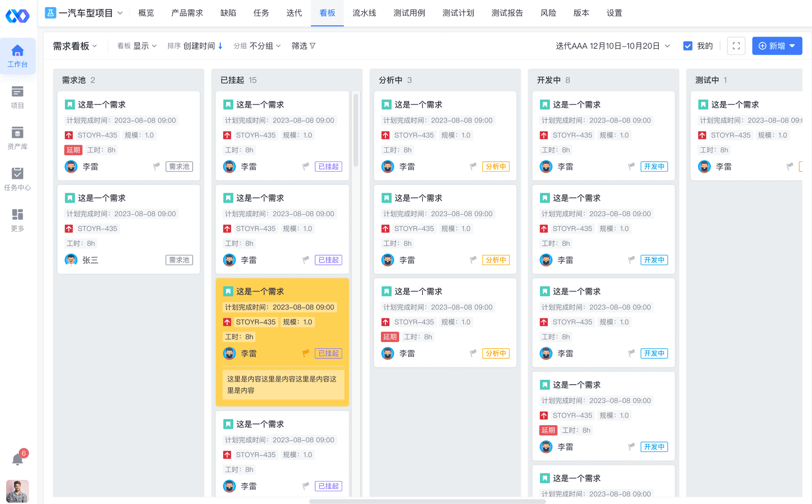812x504 pixels.
Task: Open the 不分组 grouping dropdown
Action: coord(266,45)
